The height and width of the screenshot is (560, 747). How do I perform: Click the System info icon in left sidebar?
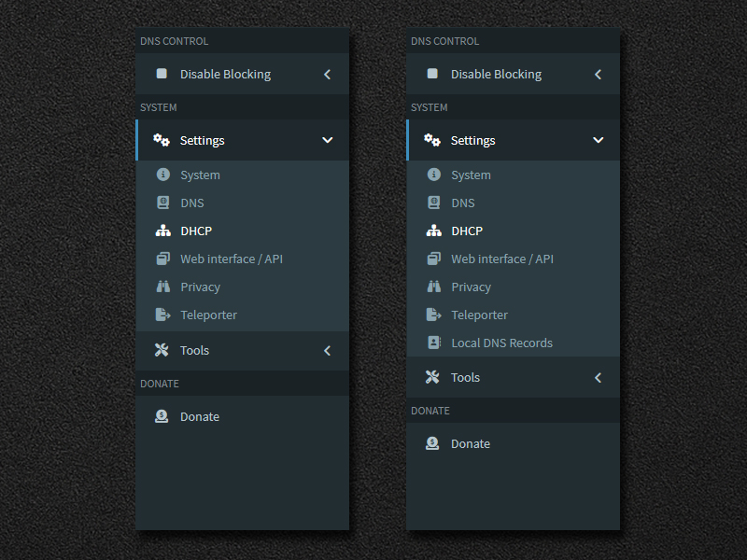(x=162, y=175)
